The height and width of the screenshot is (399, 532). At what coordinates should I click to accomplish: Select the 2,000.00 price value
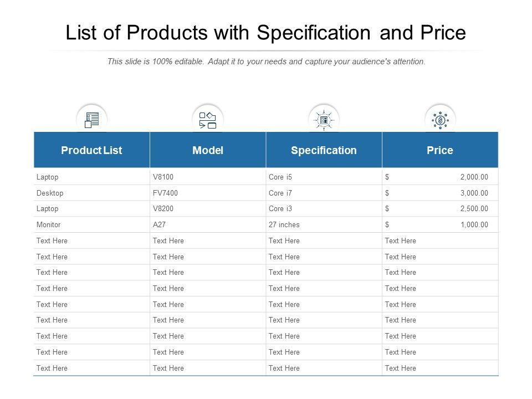(x=474, y=177)
